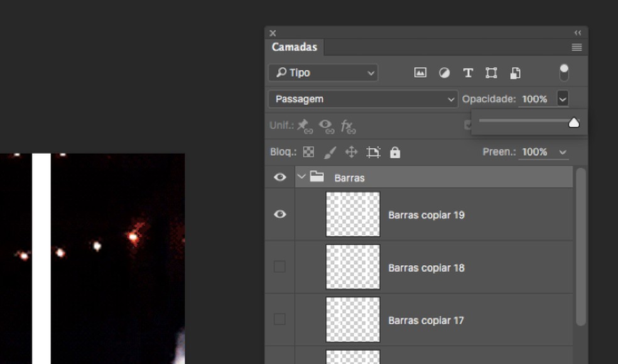618x364 pixels.
Task: Filter layers by pixel layers icon
Action: [420, 72]
